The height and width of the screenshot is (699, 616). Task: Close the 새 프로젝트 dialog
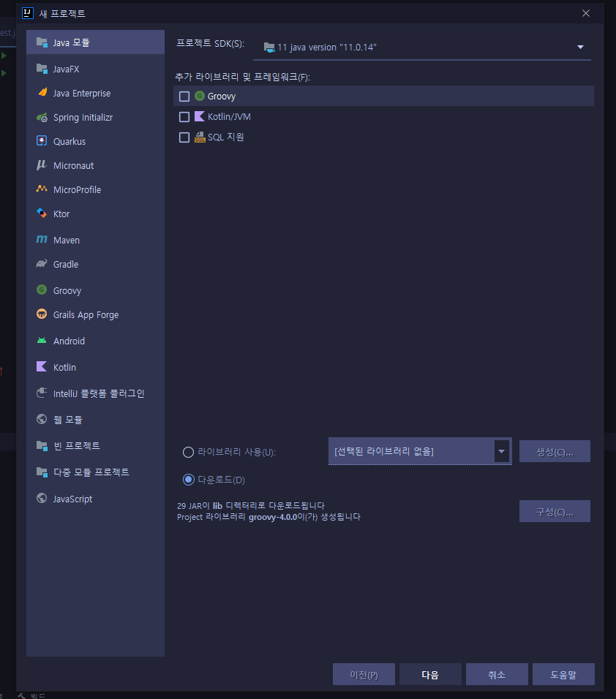(x=586, y=13)
